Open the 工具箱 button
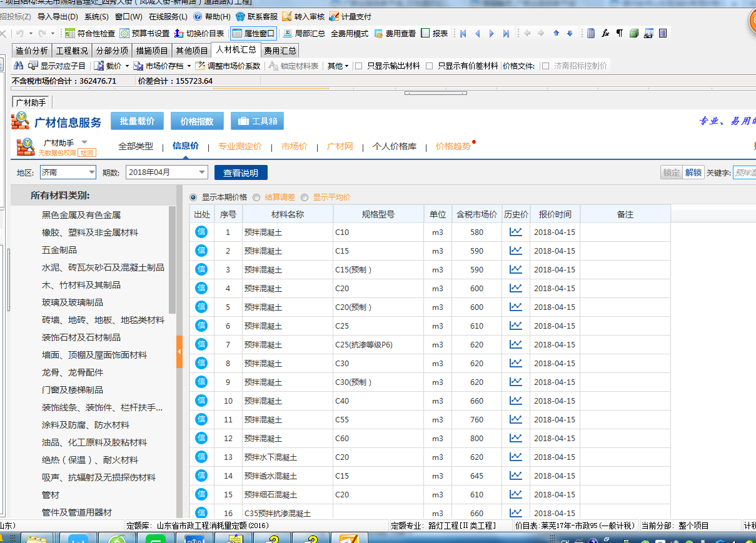 coord(257,121)
